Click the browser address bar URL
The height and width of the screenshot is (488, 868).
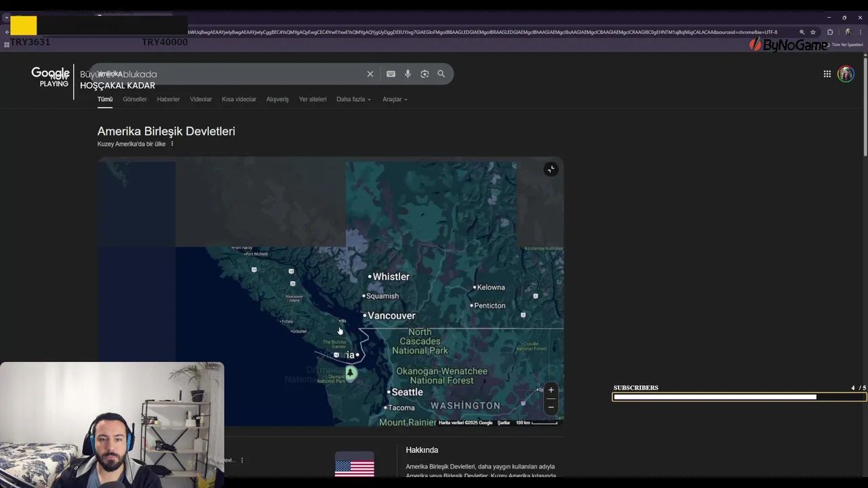[x=481, y=32]
